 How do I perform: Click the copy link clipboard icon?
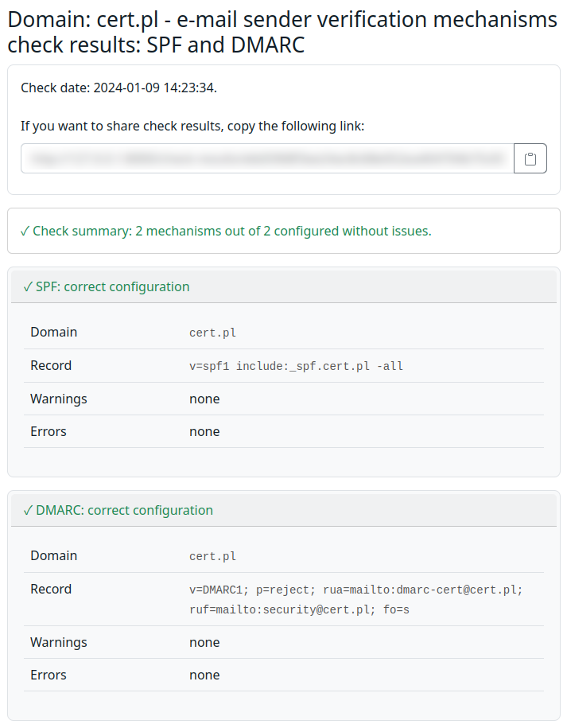[530, 159]
